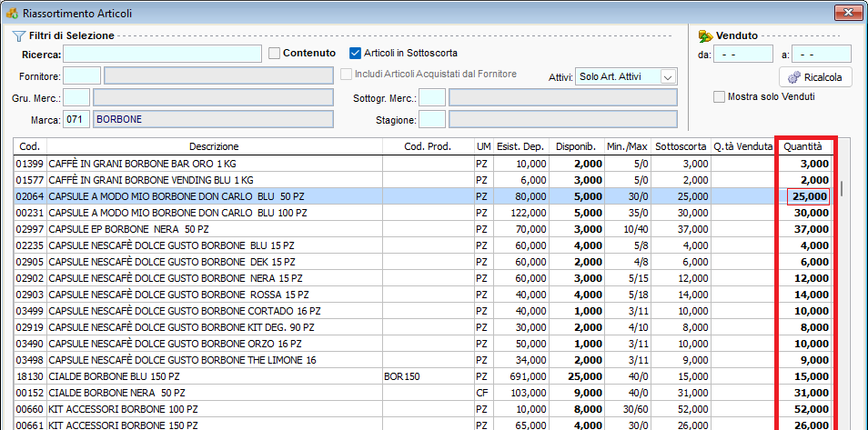Select row CIALDE BORBONE BLU 150 PZ

[423, 376]
